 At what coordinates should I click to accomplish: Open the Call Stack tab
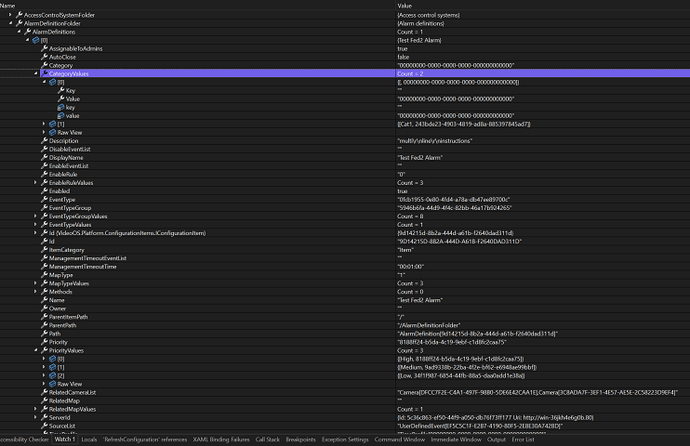coord(268,439)
